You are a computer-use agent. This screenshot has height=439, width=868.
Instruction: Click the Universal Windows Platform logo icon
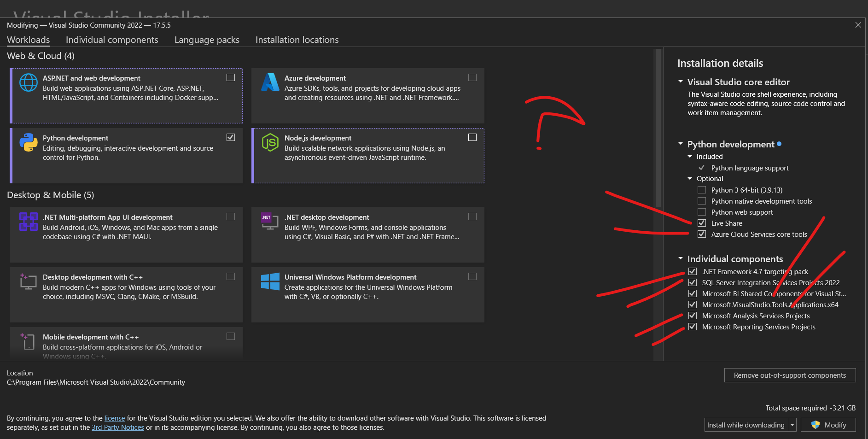tap(270, 281)
